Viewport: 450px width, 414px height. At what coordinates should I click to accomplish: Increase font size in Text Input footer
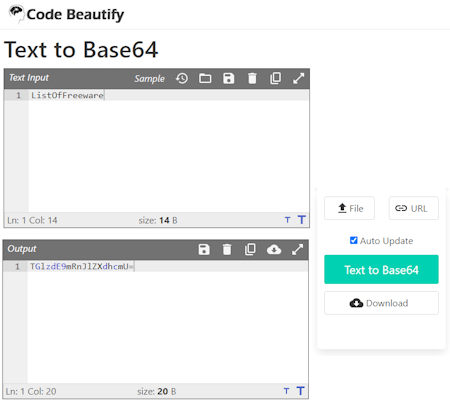tap(302, 220)
